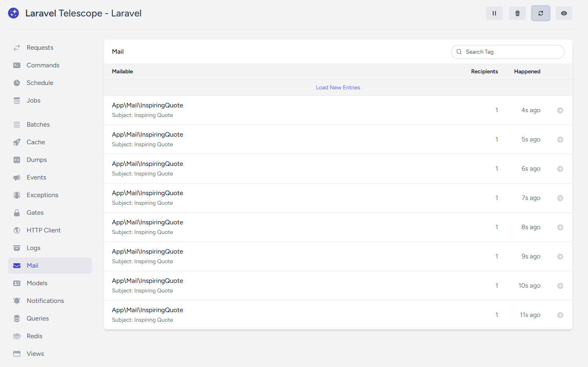View details of the mail sent 4s ago

tap(560, 111)
